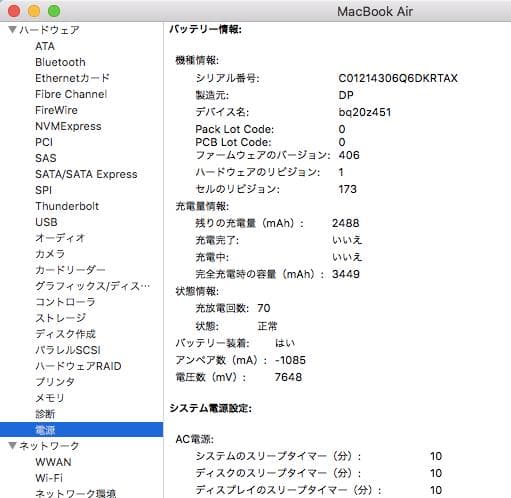
Task: Click cell revision value 173
Action: (x=348, y=189)
